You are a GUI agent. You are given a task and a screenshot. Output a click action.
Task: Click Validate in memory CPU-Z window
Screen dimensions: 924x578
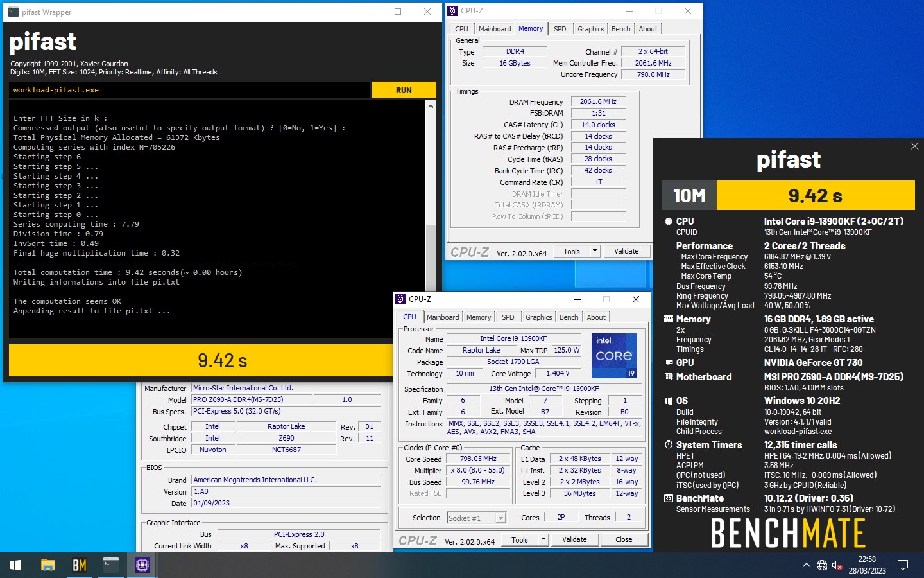626,252
